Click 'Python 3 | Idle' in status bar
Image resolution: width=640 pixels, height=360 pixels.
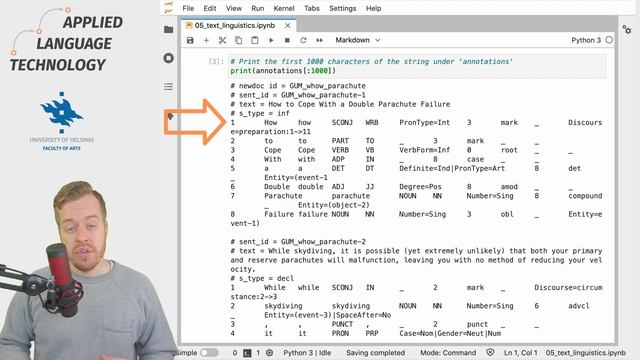307,353
